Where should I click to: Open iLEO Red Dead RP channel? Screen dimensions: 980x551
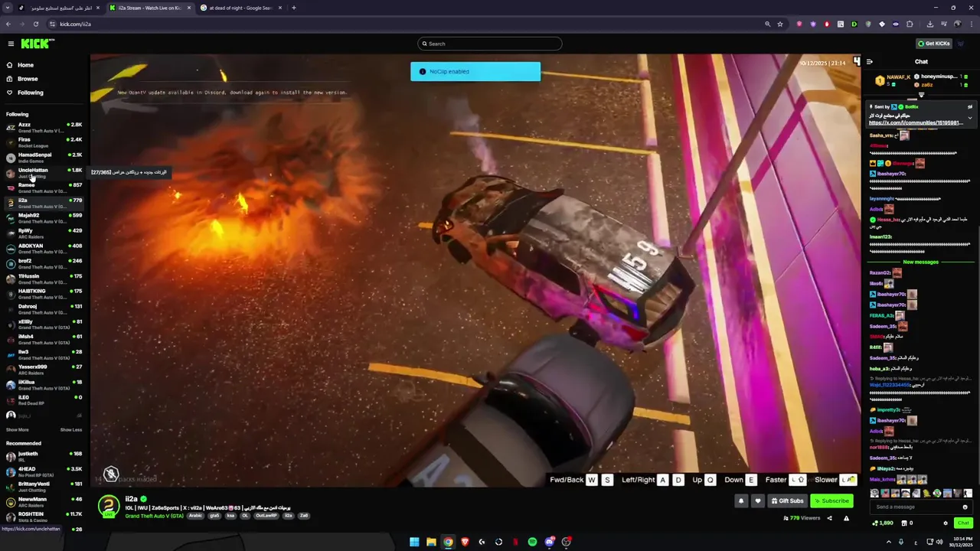tap(44, 400)
